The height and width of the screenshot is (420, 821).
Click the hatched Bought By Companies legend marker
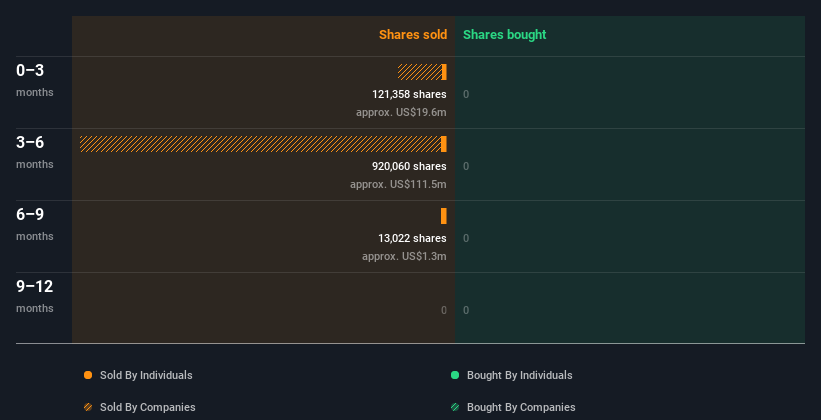pos(455,407)
